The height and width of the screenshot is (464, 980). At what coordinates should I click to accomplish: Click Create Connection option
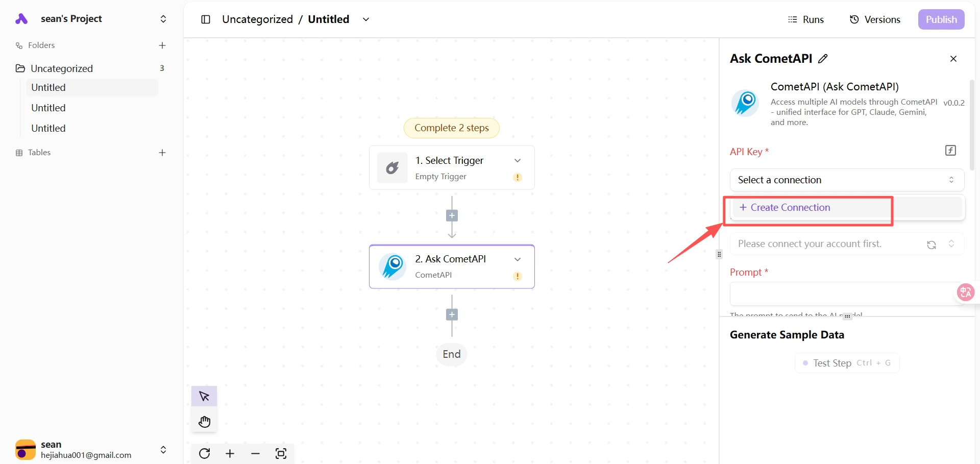coord(847,207)
